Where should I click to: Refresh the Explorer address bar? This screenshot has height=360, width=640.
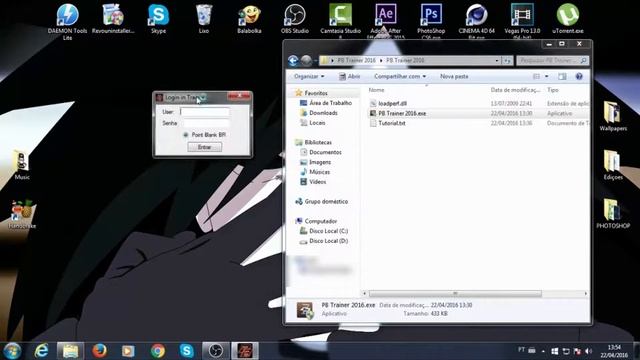click(x=507, y=60)
